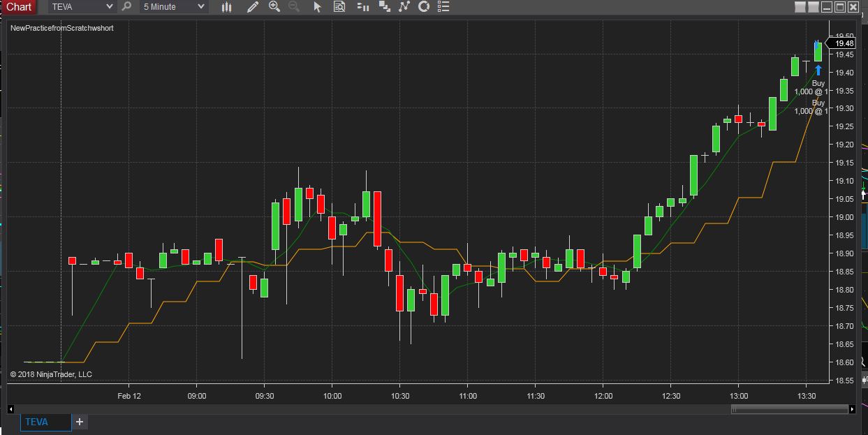
Task: Add a new chart tab with plus
Action: (80, 422)
